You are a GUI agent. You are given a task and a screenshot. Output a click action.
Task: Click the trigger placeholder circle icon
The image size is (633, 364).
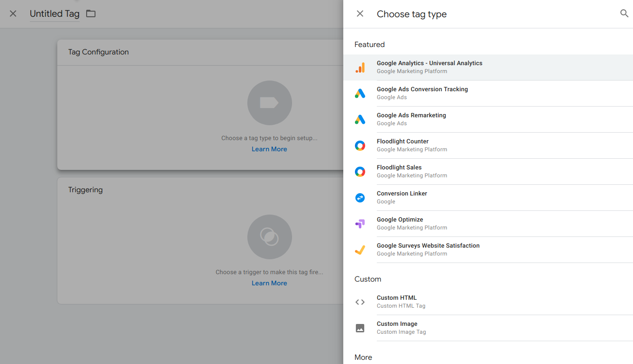point(270,237)
